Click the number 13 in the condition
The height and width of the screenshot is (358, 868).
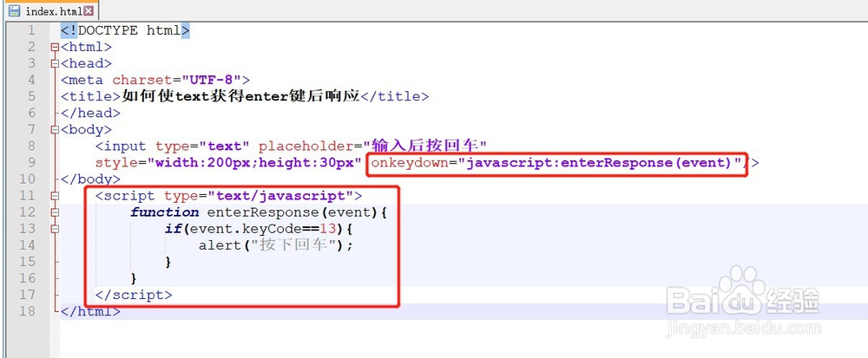tap(327, 229)
